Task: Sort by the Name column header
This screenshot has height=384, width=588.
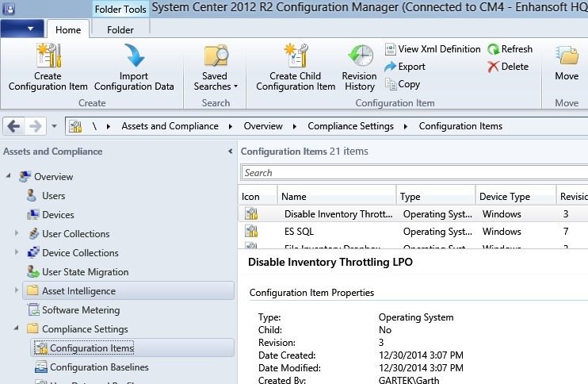Action: (x=336, y=196)
